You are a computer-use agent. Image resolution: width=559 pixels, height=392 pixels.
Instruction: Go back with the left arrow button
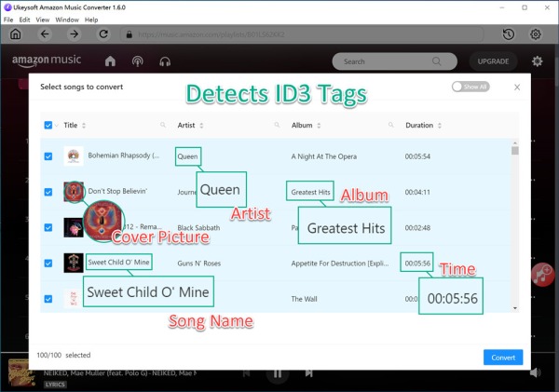[45, 34]
